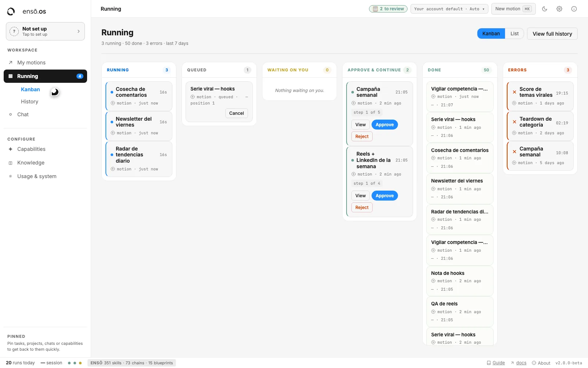The width and height of the screenshot is (588, 368).
Task: Open the Running section in sidebar
Action: pyautogui.click(x=45, y=76)
